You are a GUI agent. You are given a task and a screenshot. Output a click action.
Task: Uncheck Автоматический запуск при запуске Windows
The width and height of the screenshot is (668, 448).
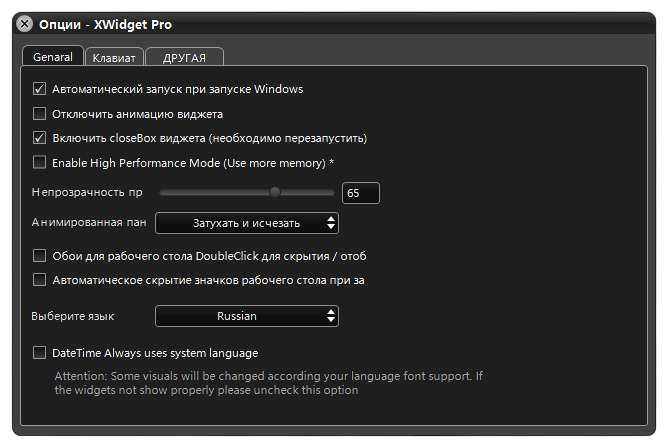pos(40,89)
